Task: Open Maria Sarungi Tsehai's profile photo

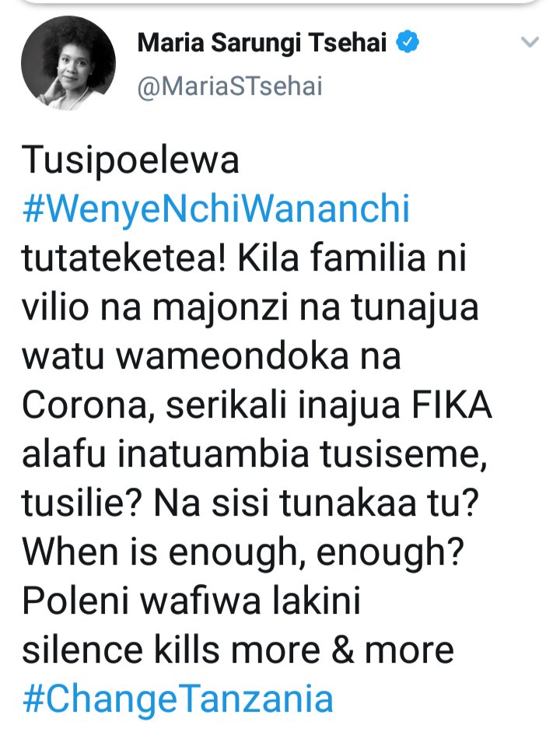Action: (x=68, y=63)
